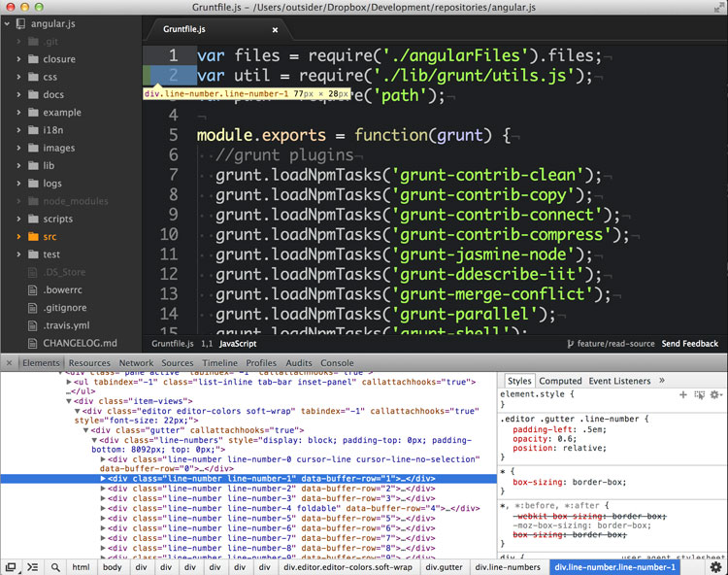Open the Styles pane gear menu

point(715,394)
